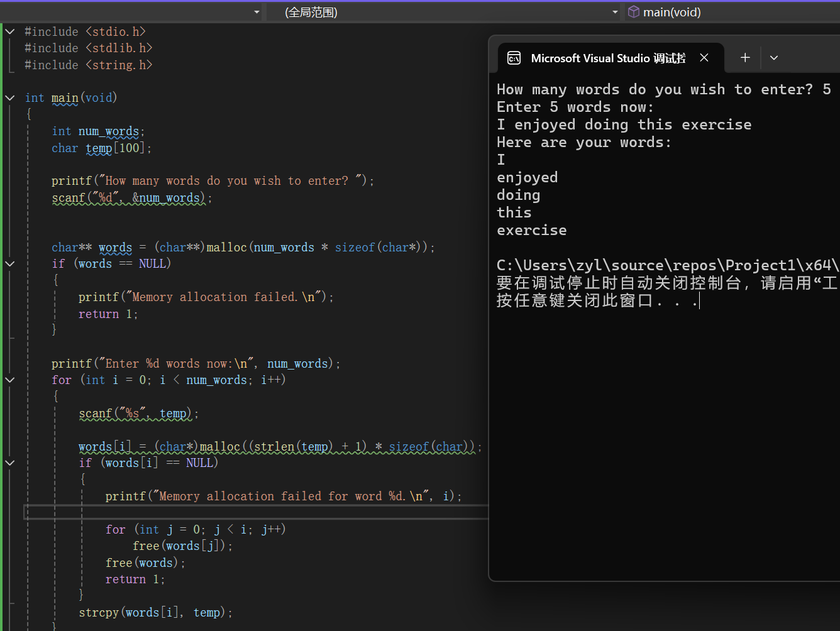The image size is (840, 631).
Task: Click console line "Enter 5 words now:"
Action: pyautogui.click(x=575, y=107)
